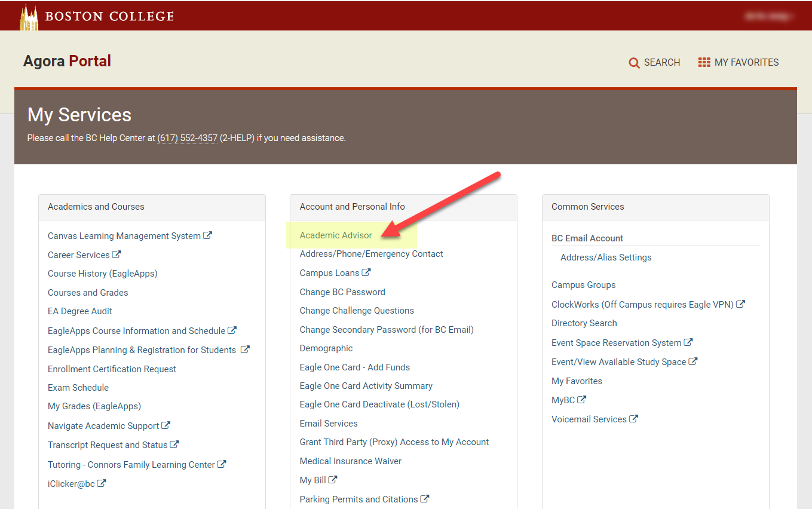This screenshot has height=509, width=812.
Task: Click external icon beside Tutoring - Connors Family Learning Center
Action: [x=222, y=464]
